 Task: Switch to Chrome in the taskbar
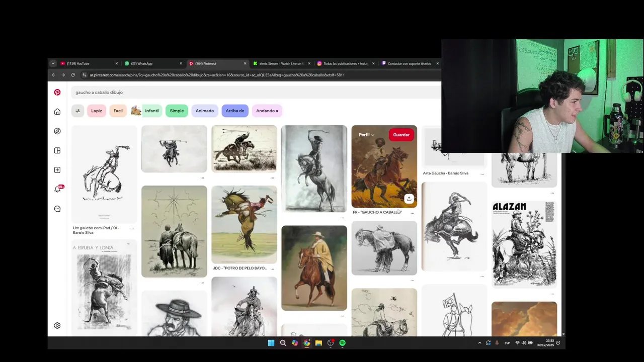pyautogui.click(x=306, y=343)
